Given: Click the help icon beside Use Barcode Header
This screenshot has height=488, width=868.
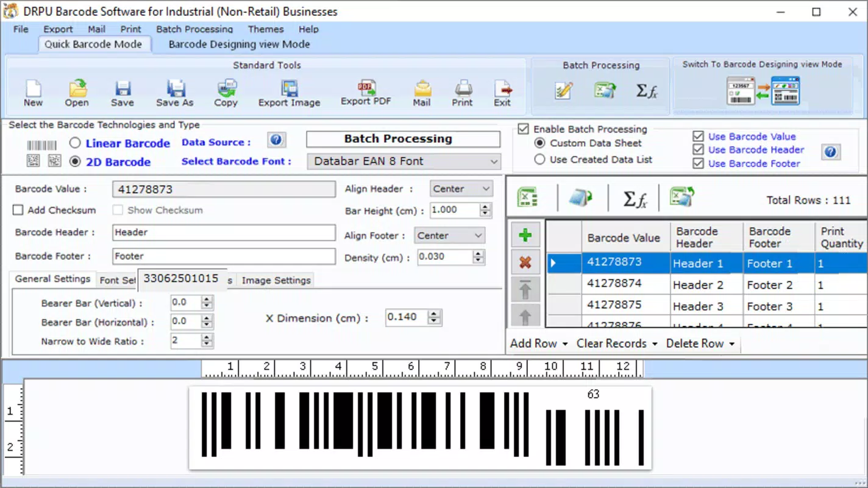Looking at the screenshot, I should pyautogui.click(x=831, y=151).
